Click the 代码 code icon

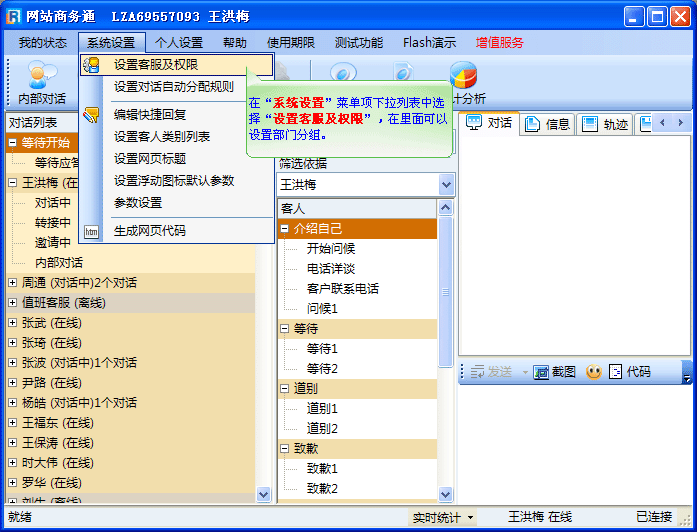pyautogui.click(x=616, y=372)
